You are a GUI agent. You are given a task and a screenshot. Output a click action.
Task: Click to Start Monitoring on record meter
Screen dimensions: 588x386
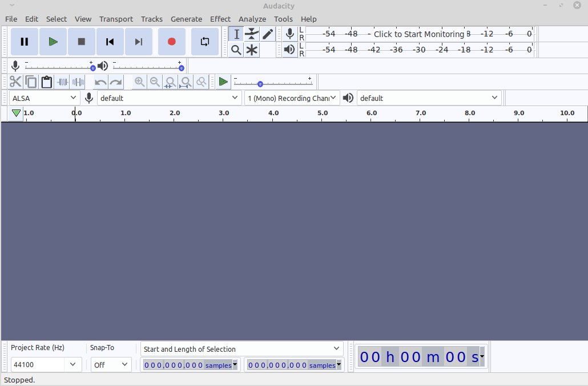coord(419,34)
